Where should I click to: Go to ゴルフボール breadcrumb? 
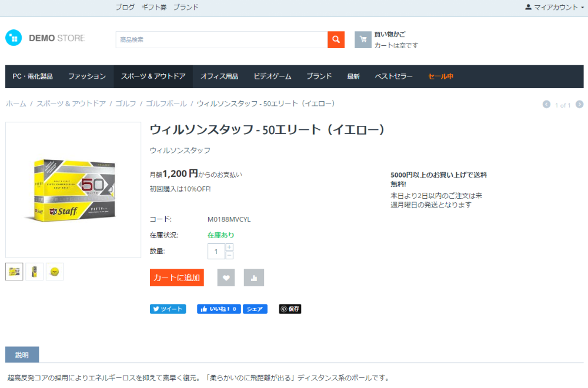(x=166, y=103)
